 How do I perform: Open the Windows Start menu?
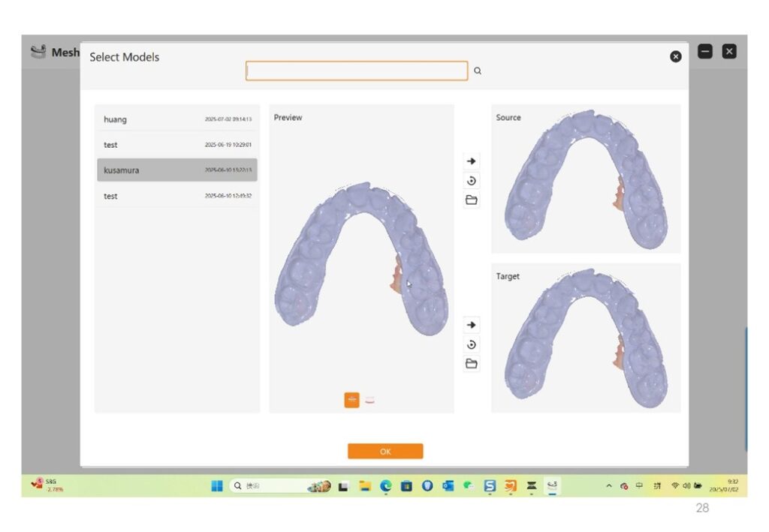[x=216, y=486]
